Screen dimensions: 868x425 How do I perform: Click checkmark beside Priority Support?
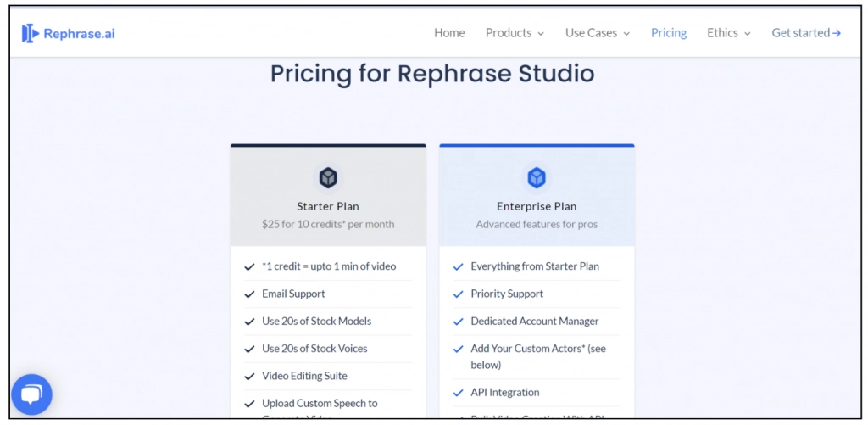tap(459, 294)
